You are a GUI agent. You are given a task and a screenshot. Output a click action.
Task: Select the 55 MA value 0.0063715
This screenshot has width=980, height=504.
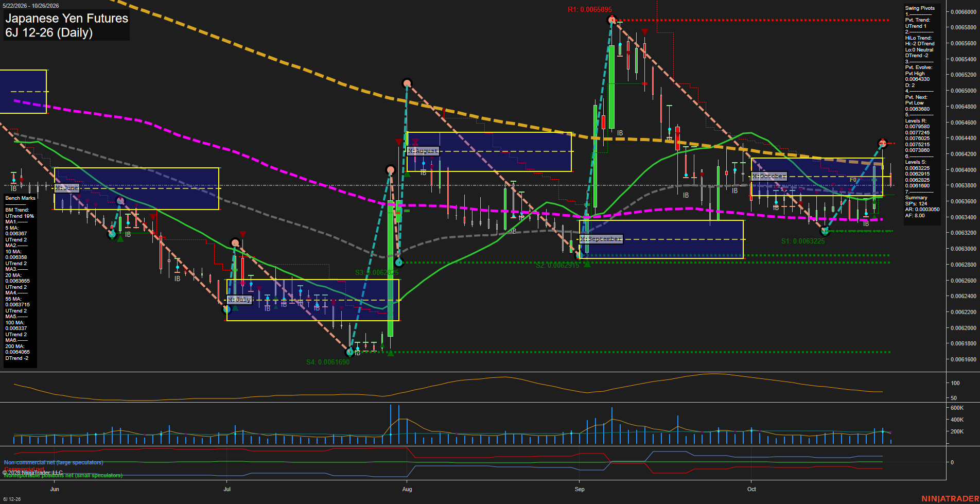17,305
